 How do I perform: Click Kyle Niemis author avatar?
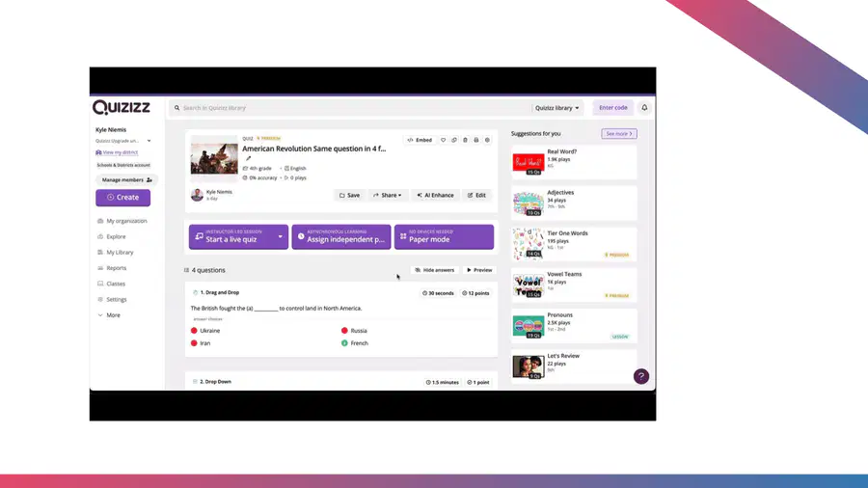click(197, 195)
